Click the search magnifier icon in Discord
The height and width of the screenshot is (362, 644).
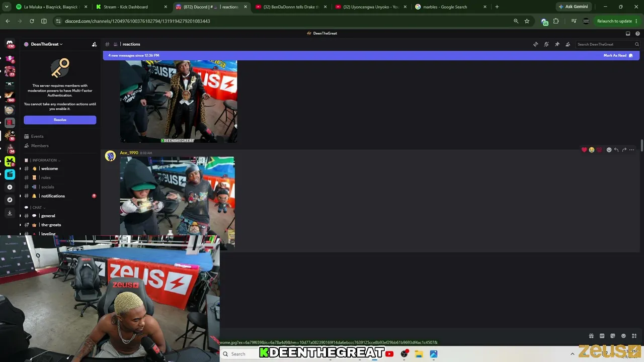[x=636, y=44]
